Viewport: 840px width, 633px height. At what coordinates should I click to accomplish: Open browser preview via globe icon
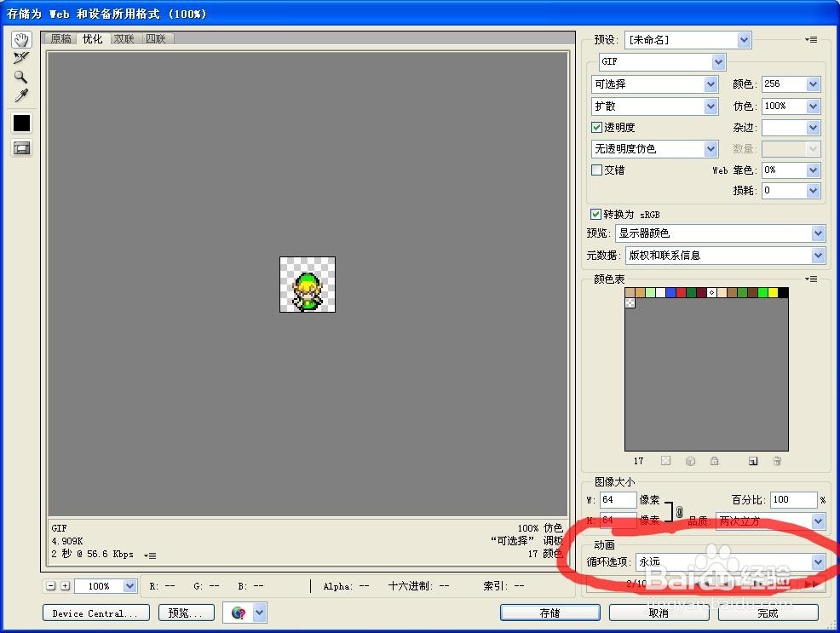coord(240,612)
